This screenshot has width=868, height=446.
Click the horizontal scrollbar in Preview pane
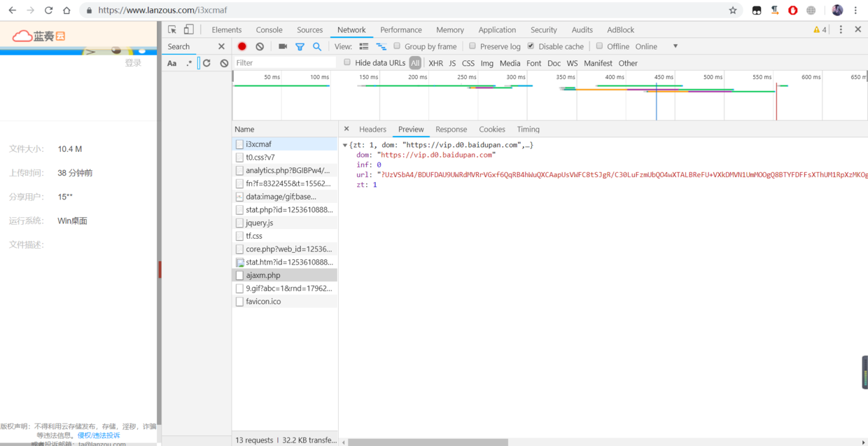tap(428, 442)
